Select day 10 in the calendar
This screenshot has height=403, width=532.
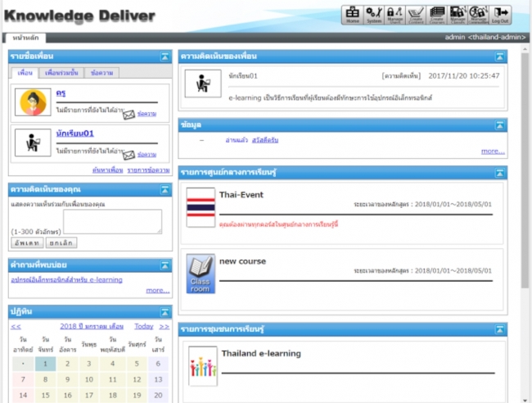(89, 379)
